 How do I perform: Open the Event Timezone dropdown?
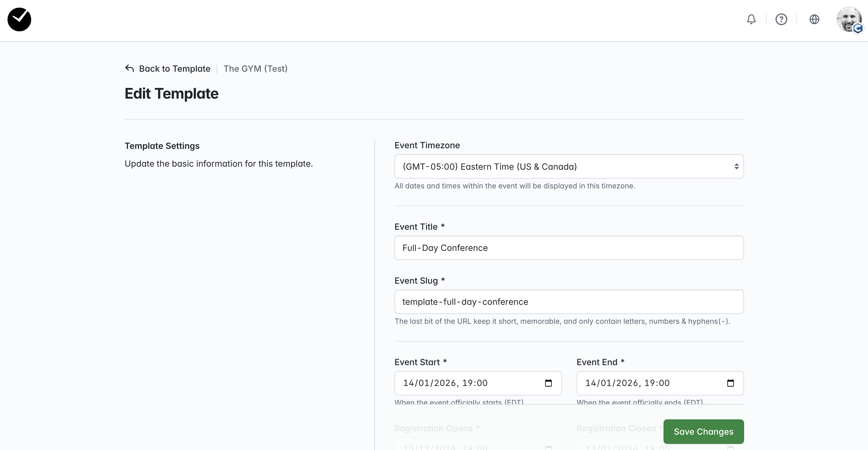tap(569, 166)
